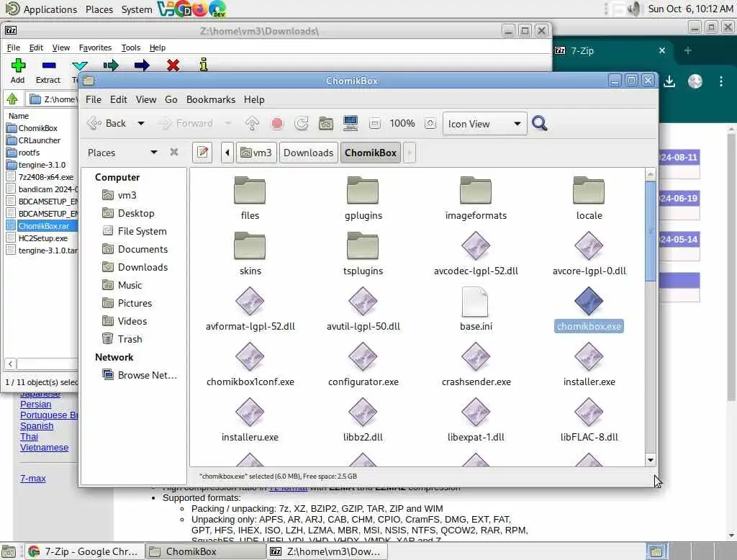The width and height of the screenshot is (737, 560).
Task: Select the rootfs folder in 7-Zip
Action: tap(29, 153)
